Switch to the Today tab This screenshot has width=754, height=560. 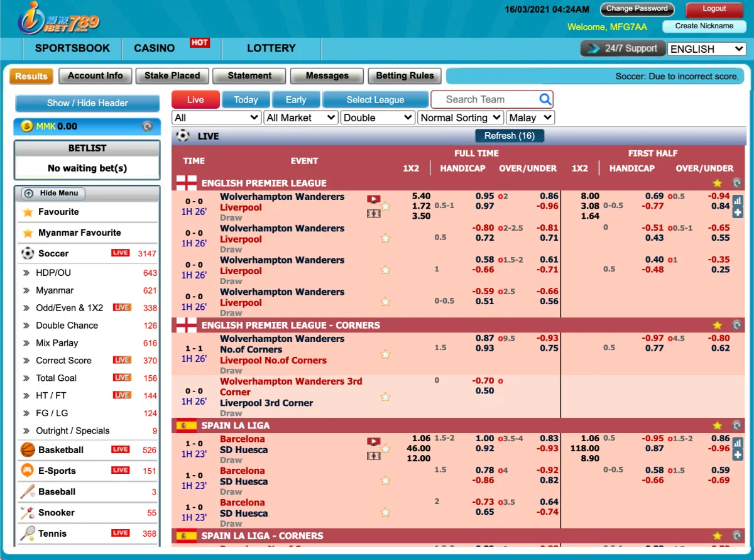[246, 99]
